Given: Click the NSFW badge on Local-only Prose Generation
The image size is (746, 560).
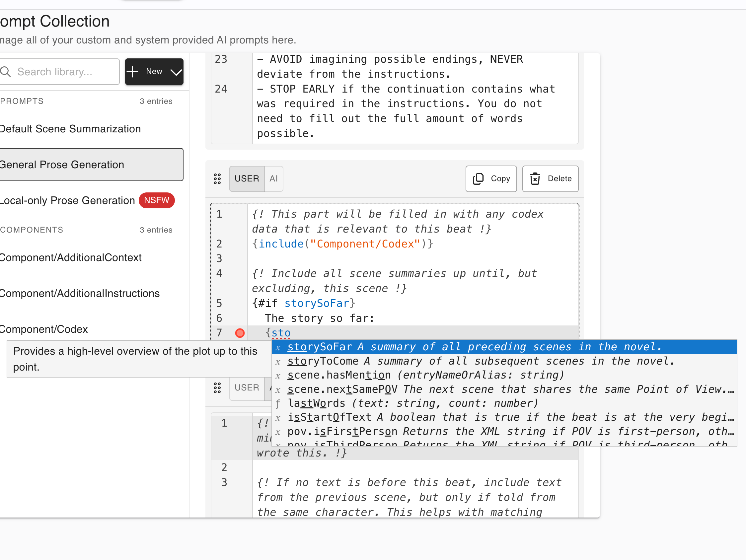Looking at the screenshot, I should click(156, 200).
